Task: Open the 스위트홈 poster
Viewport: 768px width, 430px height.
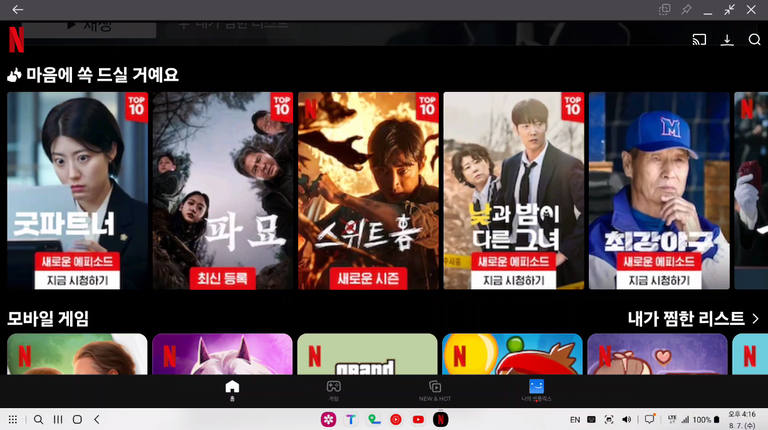Action: click(x=368, y=191)
